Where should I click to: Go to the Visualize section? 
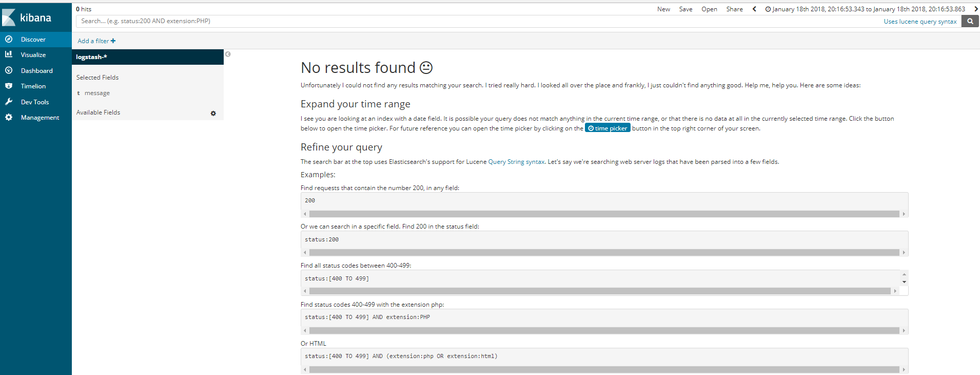click(x=33, y=54)
